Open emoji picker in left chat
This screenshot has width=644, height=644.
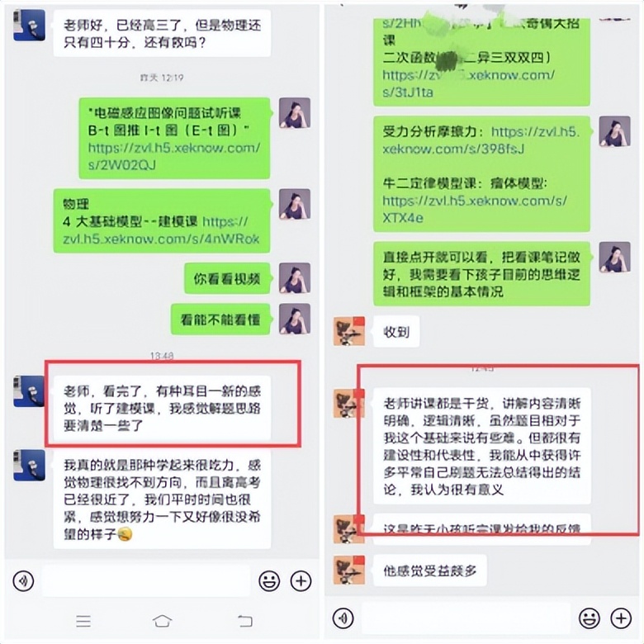pyautogui.click(x=269, y=580)
